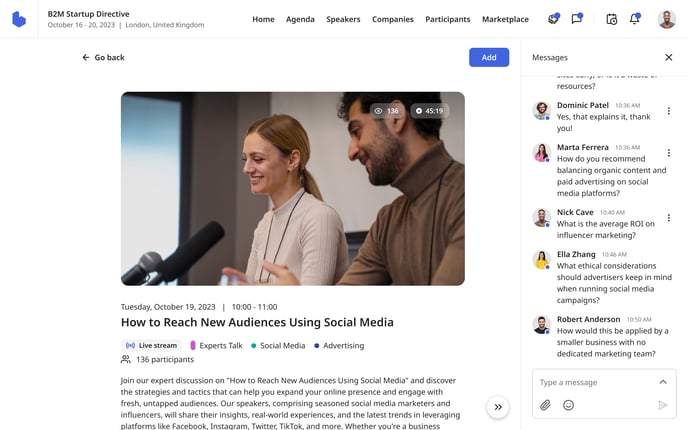Open the Companies page
688x430 pixels.
point(393,19)
